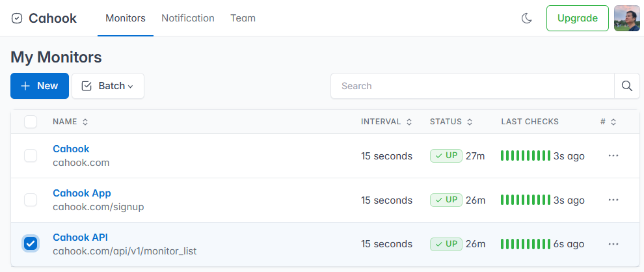644x272 pixels.
Task: Switch to the Monitors tab
Action: point(126,18)
